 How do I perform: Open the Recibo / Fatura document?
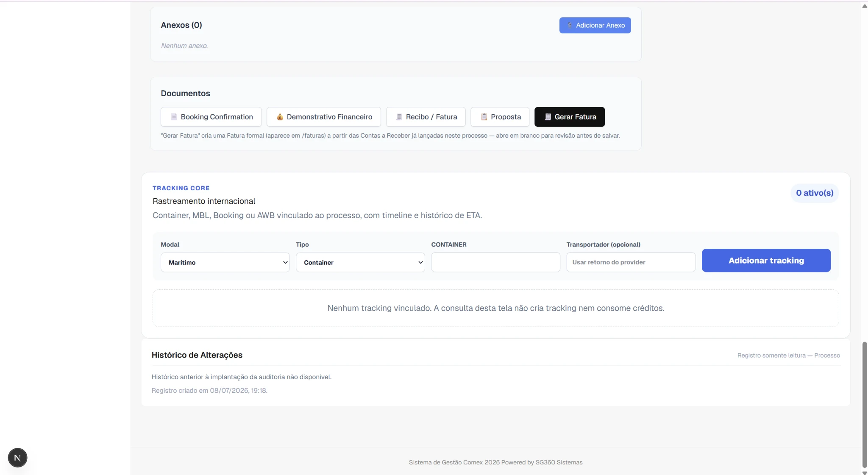[x=426, y=117]
